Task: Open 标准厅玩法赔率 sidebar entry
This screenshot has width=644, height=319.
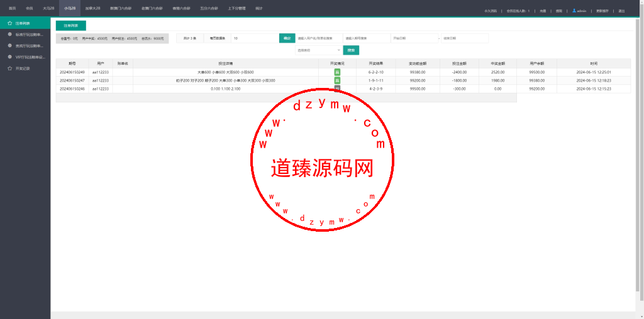Action: pyautogui.click(x=30, y=35)
